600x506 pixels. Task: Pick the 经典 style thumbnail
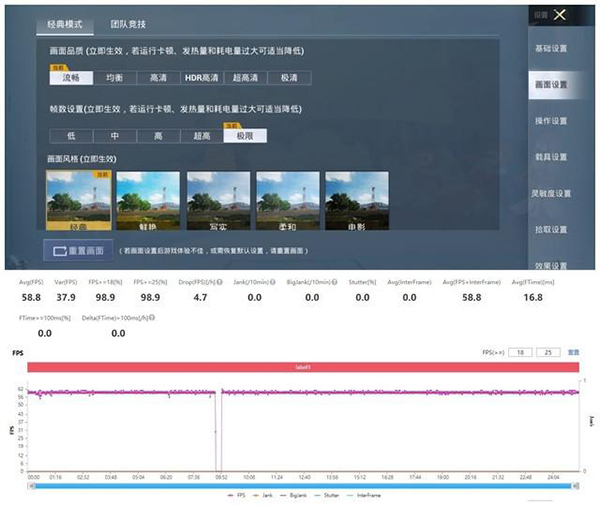[x=78, y=201]
